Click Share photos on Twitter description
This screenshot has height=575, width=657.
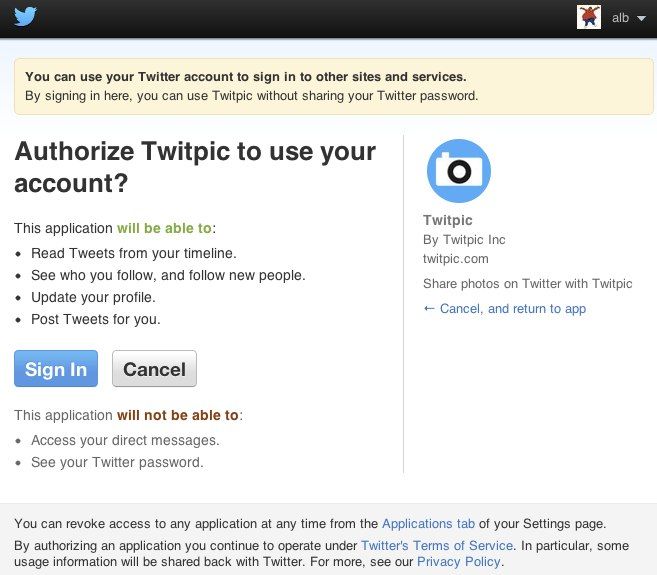528,284
